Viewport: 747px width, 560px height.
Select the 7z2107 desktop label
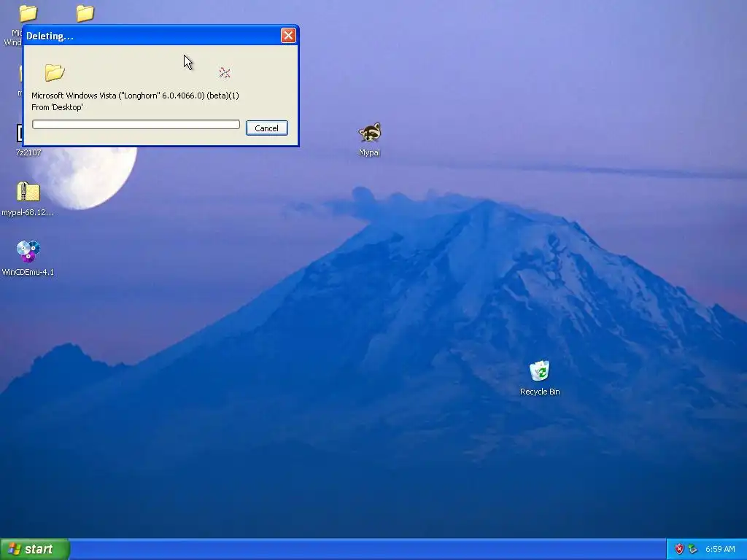(x=28, y=152)
